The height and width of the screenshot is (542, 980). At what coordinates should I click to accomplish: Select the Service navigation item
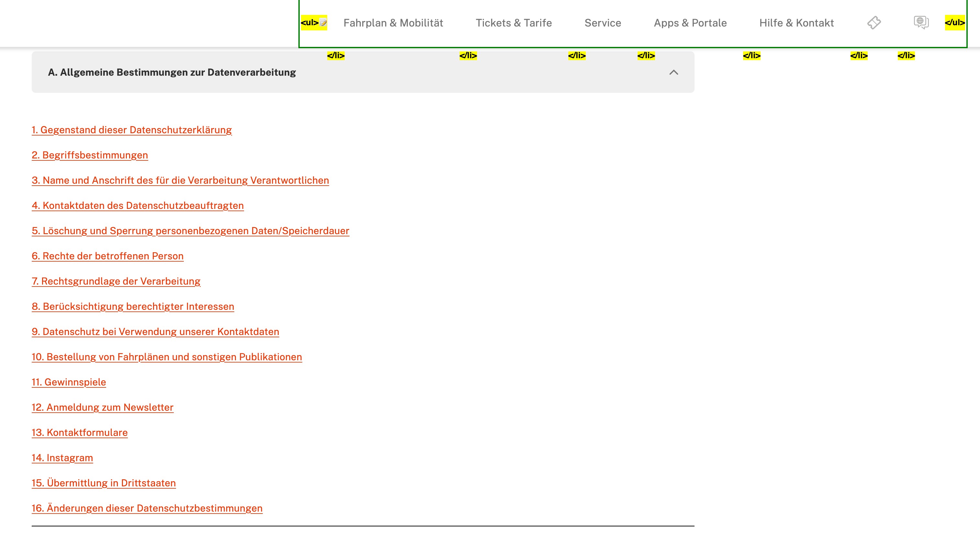coord(603,23)
